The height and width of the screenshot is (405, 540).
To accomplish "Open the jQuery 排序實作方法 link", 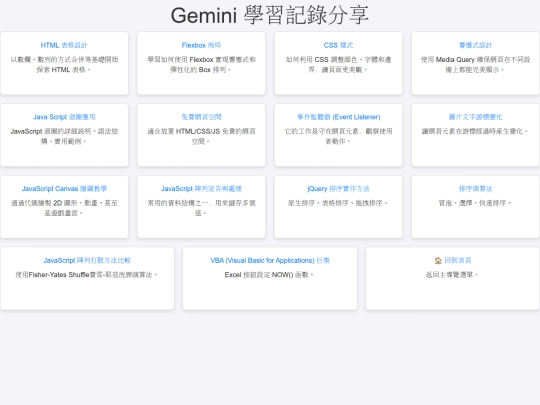I will [338, 189].
